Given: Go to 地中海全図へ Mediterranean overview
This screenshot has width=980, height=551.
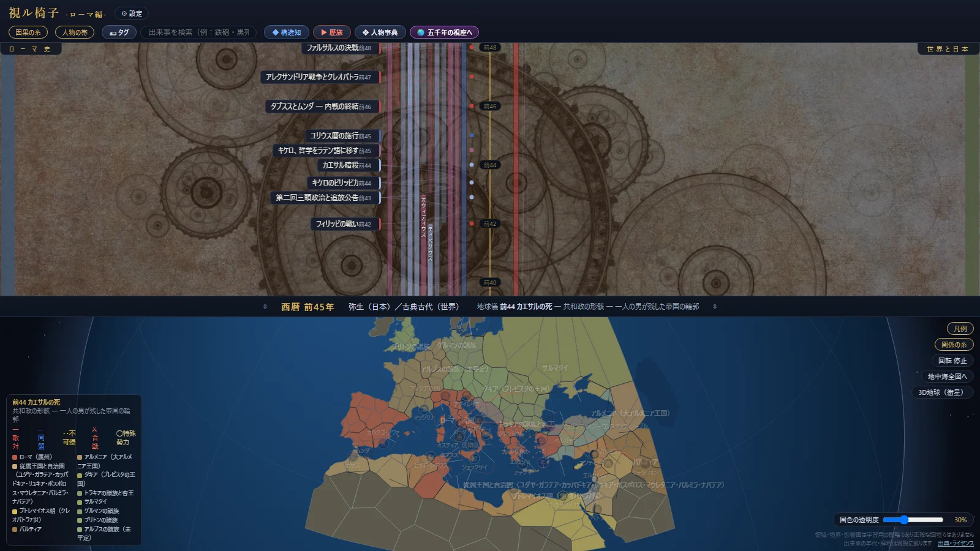Looking at the screenshot, I should point(947,377).
